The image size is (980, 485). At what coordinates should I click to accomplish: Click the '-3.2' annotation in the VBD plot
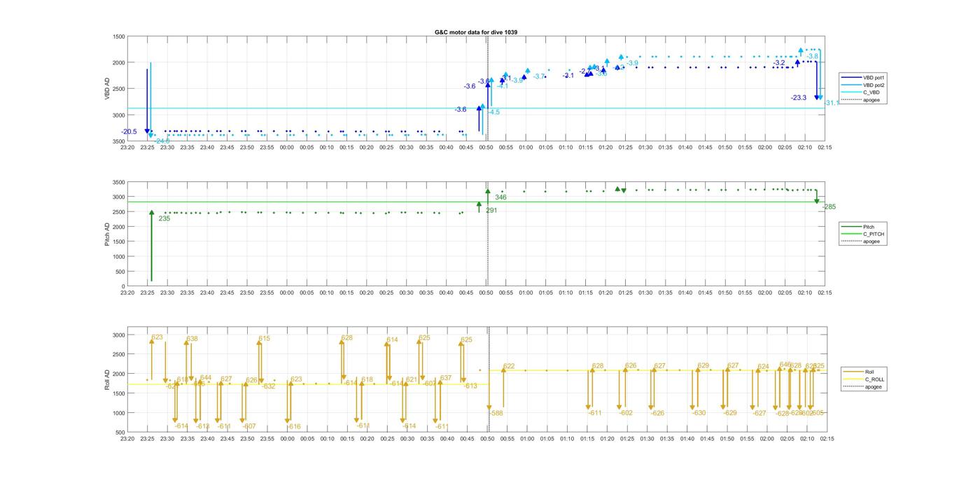click(779, 63)
